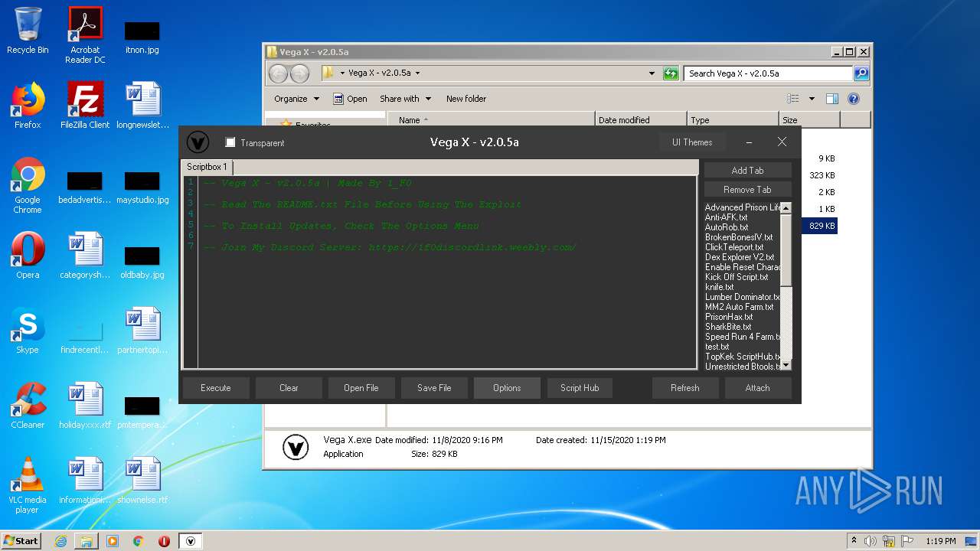Select Dex Explorer V2.txt script
Screen dimensions: 980x551
pyautogui.click(x=740, y=257)
